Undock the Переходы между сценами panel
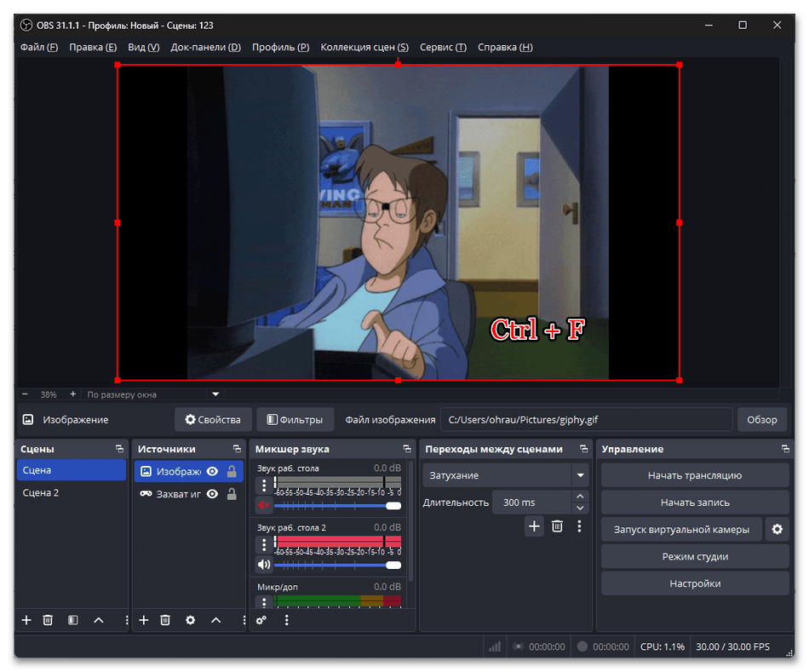This screenshot has height=672, width=809. coord(583,449)
